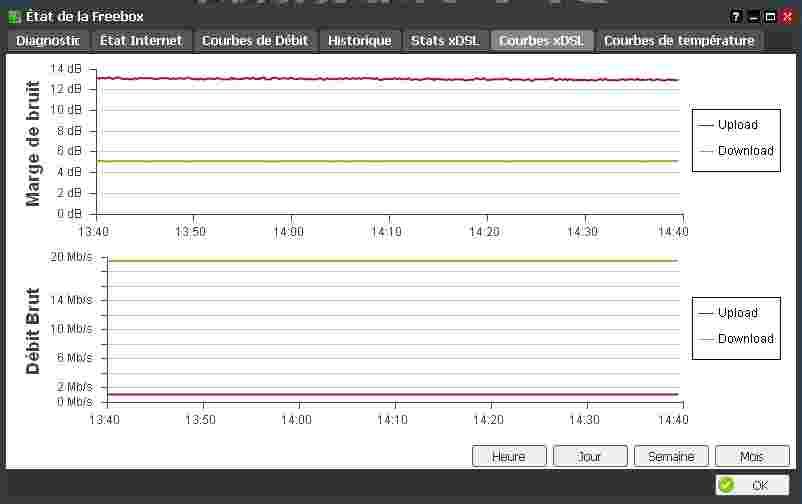Select the Courbes xDSL tab

point(542,41)
